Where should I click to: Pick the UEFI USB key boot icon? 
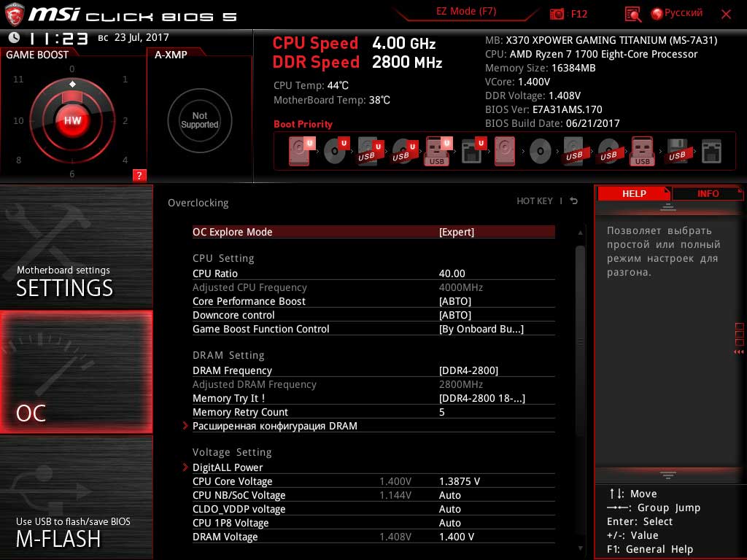(438, 151)
